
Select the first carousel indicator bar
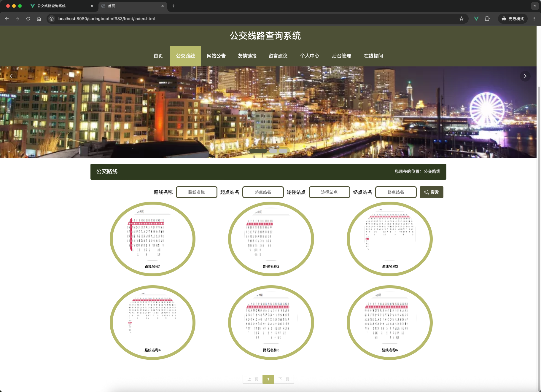(x=258, y=151)
